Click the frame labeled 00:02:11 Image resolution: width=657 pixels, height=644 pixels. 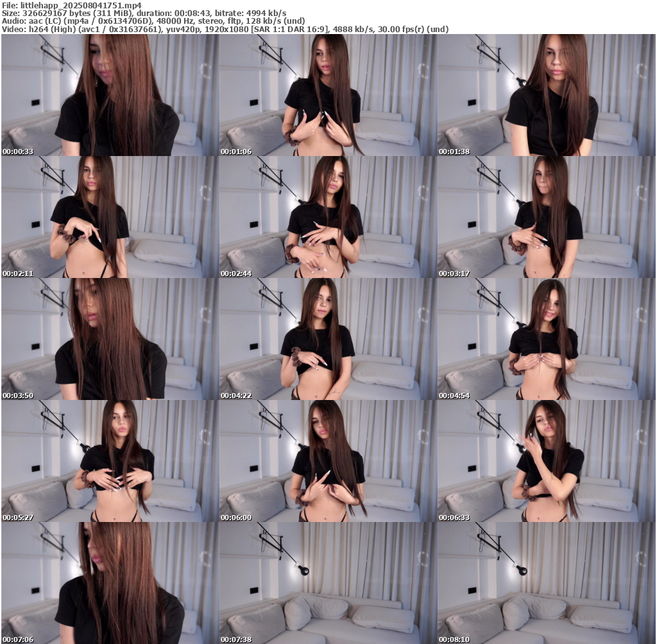(110, 217)
